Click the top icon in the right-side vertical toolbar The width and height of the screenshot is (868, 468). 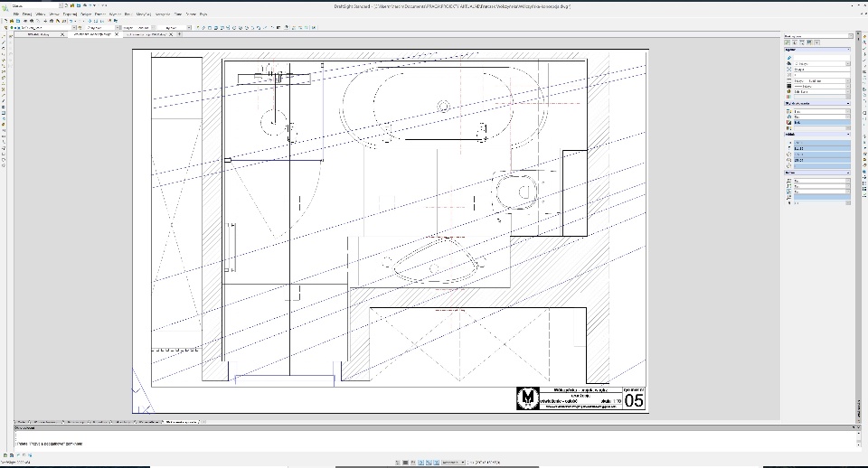click(864, 36)
